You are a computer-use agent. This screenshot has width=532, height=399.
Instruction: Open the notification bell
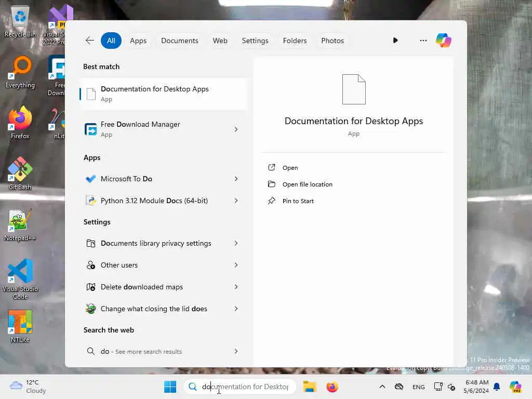pos(497,387)
